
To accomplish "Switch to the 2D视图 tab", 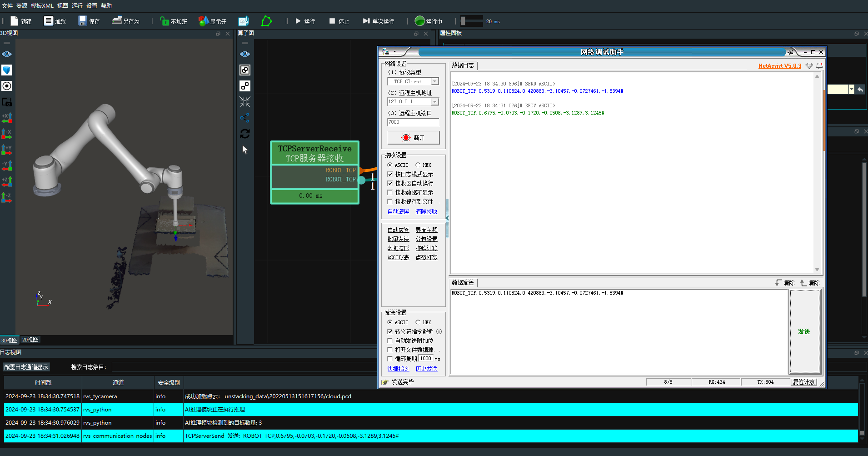I will [x=30, y=340].
